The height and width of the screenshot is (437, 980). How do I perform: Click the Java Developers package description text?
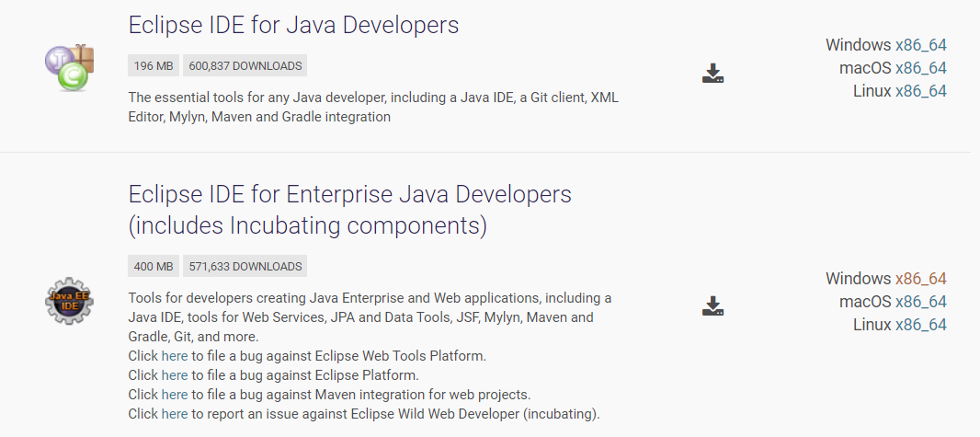click(373, 107)
